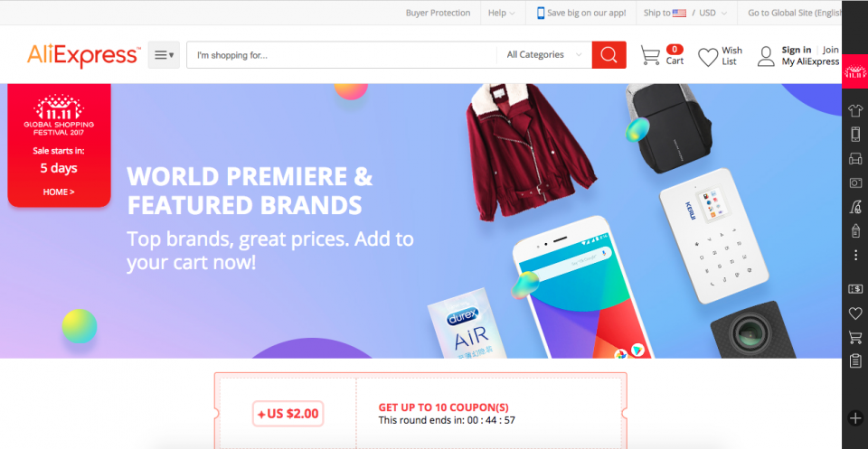Click the orange search magnifier button

click(x=609, y=55)
